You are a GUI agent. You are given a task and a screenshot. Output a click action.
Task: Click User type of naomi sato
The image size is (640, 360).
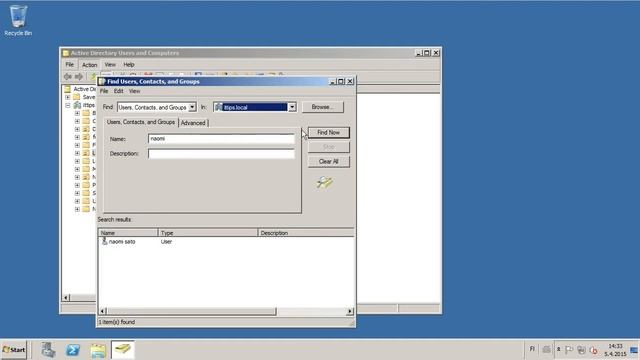coord(166,242)
